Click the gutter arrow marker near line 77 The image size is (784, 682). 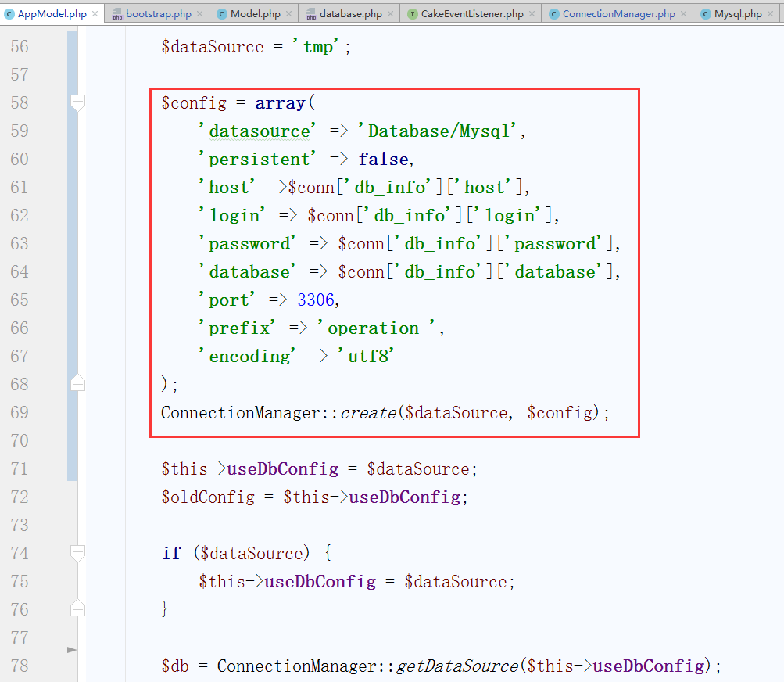tap(73, 650)
